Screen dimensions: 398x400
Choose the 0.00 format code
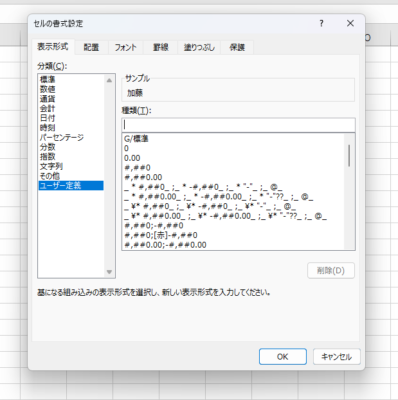(x=234, y=158)
